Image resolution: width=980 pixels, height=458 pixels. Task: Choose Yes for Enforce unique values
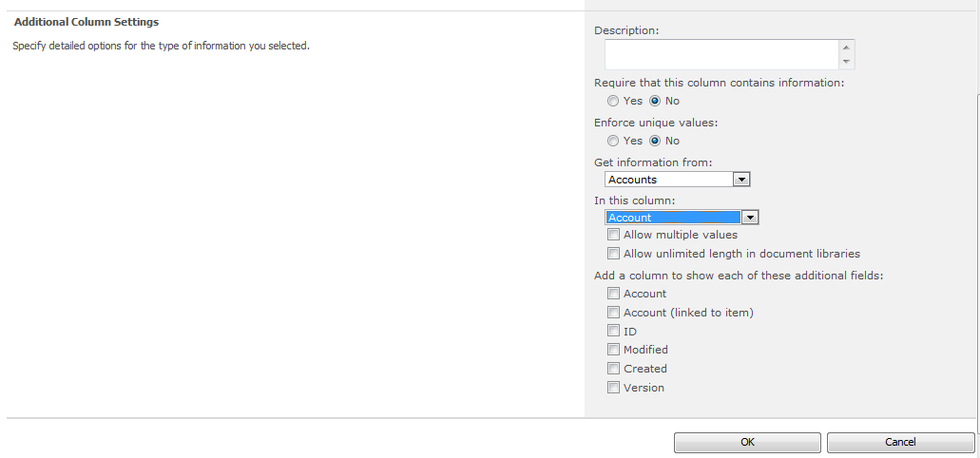(x=613, y=141)
